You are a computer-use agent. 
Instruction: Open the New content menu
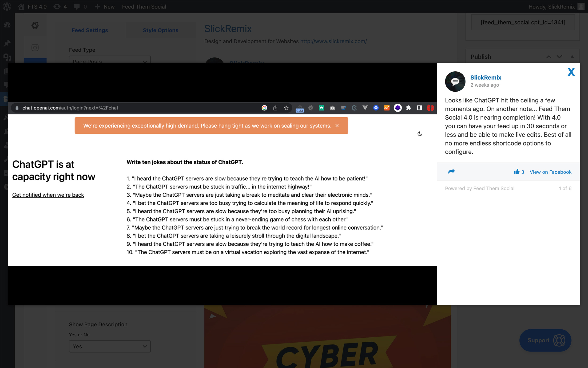click(104, 7)
